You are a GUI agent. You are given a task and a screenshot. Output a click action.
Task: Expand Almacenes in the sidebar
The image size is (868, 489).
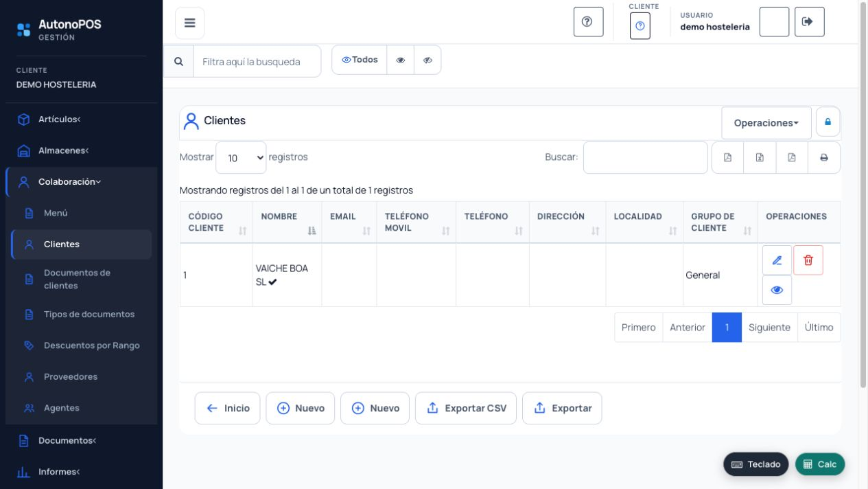tap(81, 151)
